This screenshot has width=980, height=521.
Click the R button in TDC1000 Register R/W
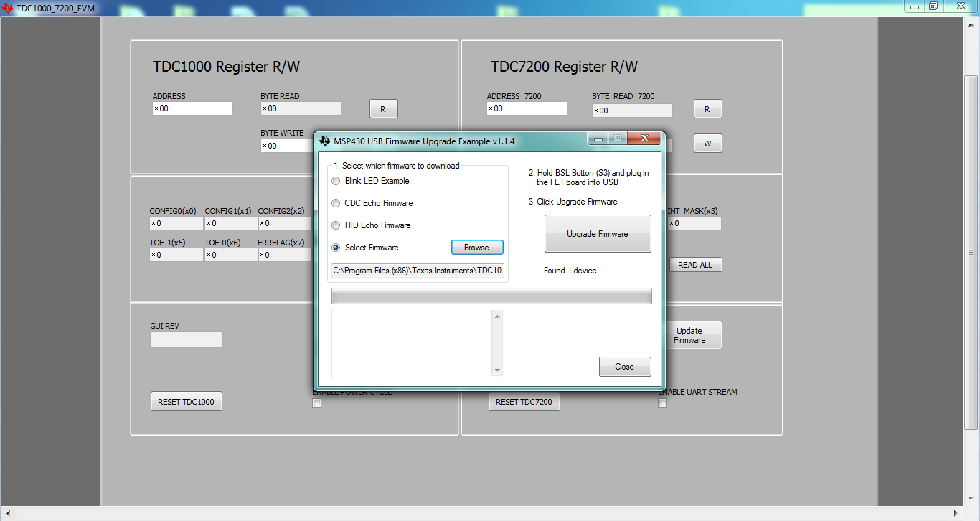click(383, 109)
